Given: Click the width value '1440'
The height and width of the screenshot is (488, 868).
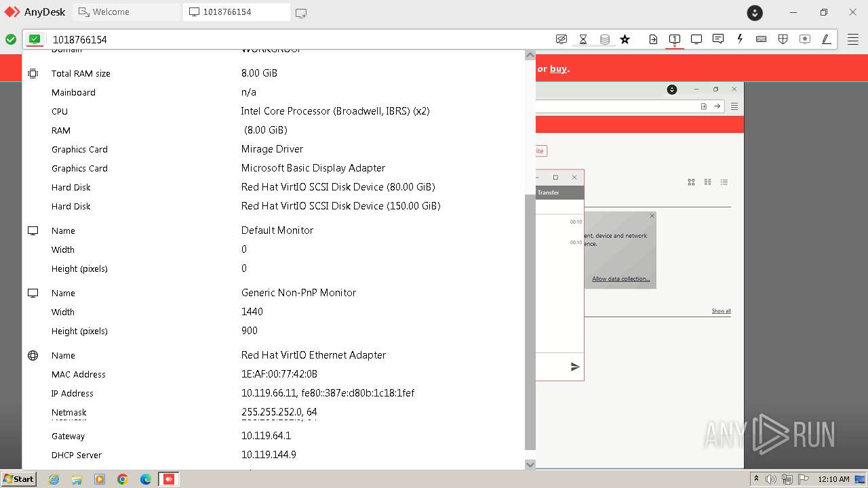Looking at the screenshot, I should tap(252, 312).
